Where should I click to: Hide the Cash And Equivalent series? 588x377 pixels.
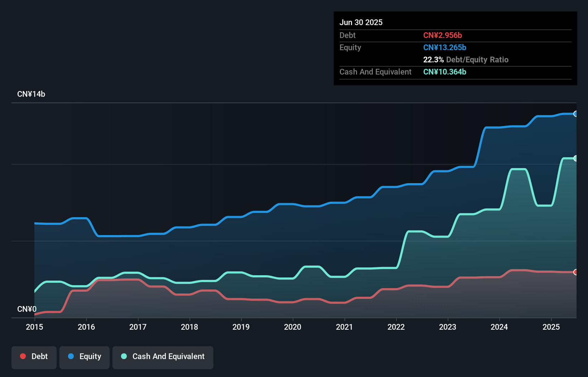coord(163,357)
